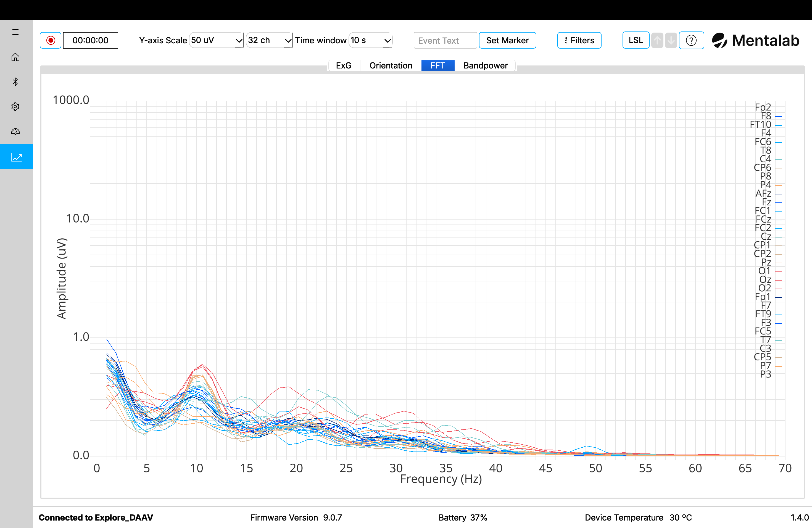Click the Pz legend entry
Screen dimensions: 812x528
pyautogui.click(x=771, y=262)
